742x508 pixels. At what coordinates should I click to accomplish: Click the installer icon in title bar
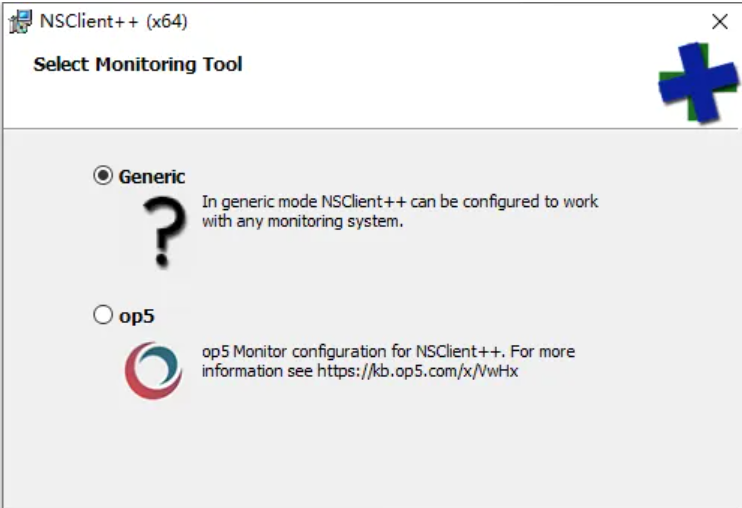(20, 22)
